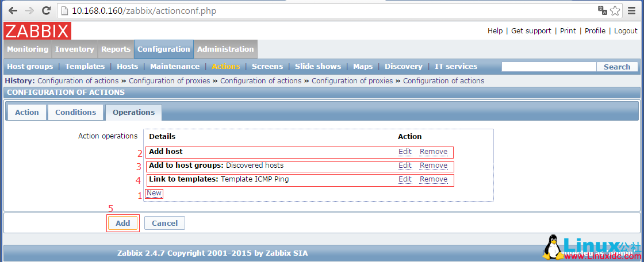Go to Templates submenu
This screenshot has height=262, width=644.
85,67
